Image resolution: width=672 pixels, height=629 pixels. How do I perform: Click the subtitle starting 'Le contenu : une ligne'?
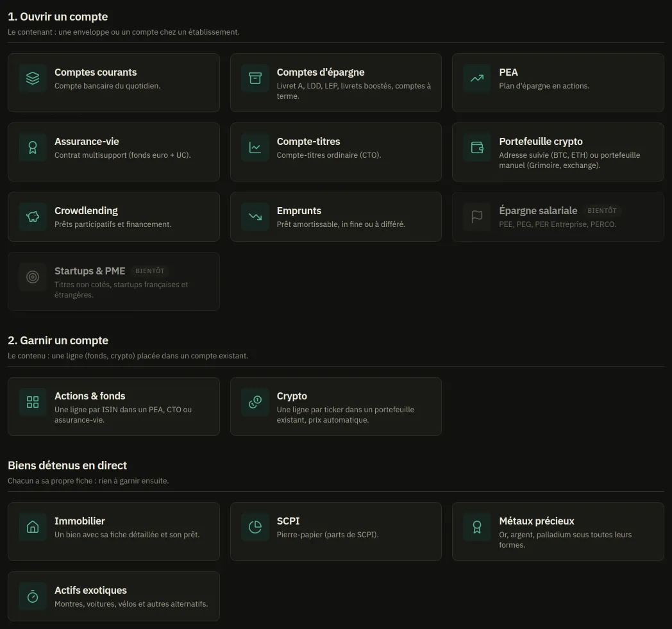[128, 356]
